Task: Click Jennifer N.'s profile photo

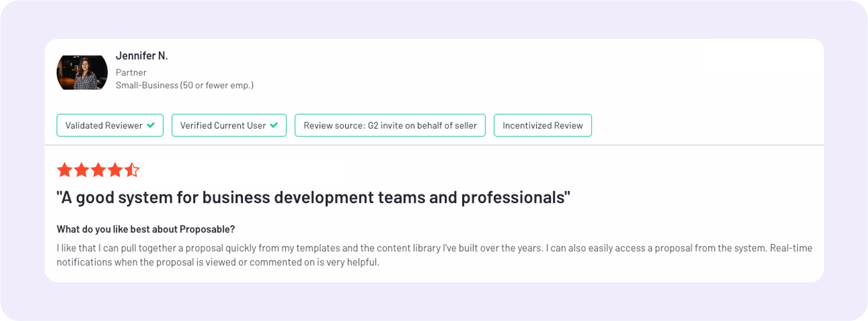Action: point(82,73)
